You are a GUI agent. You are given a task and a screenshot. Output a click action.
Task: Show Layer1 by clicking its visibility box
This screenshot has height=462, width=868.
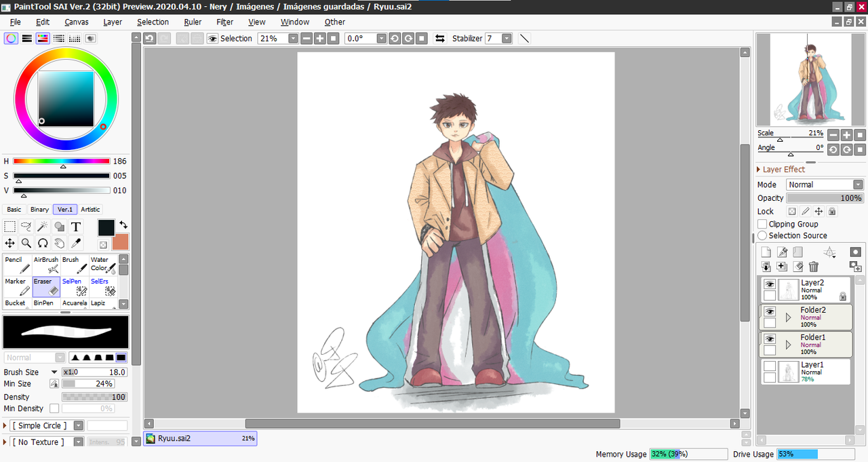[770, 366]
